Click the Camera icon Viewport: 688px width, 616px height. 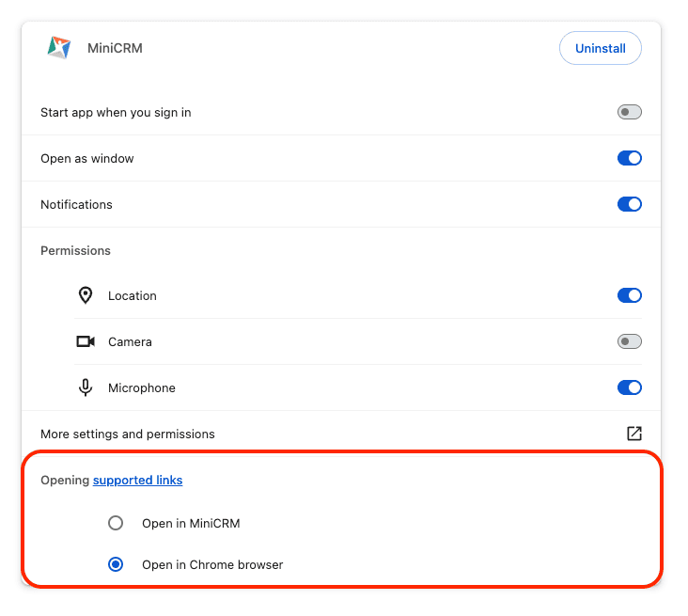pyautogui.click(x=86, y=341)
